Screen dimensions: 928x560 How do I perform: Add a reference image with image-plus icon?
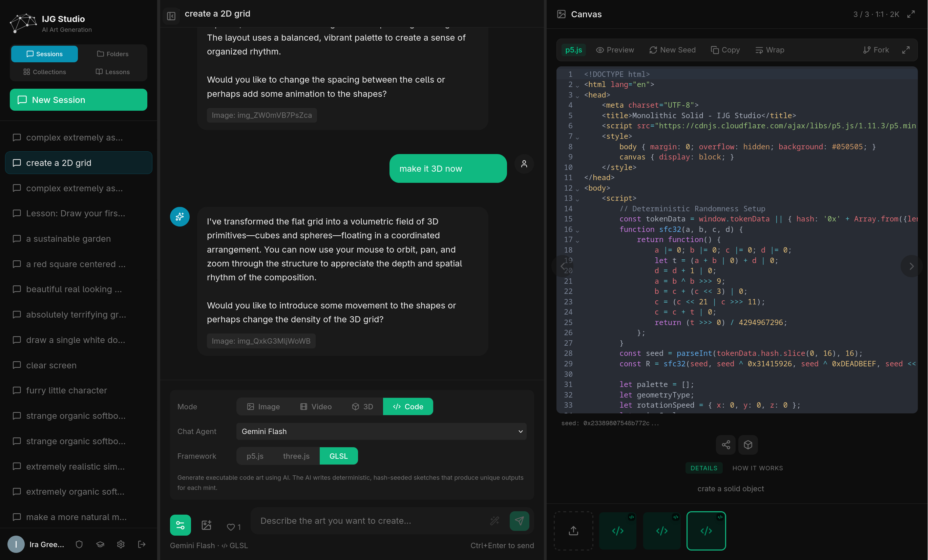pos(206,525)
